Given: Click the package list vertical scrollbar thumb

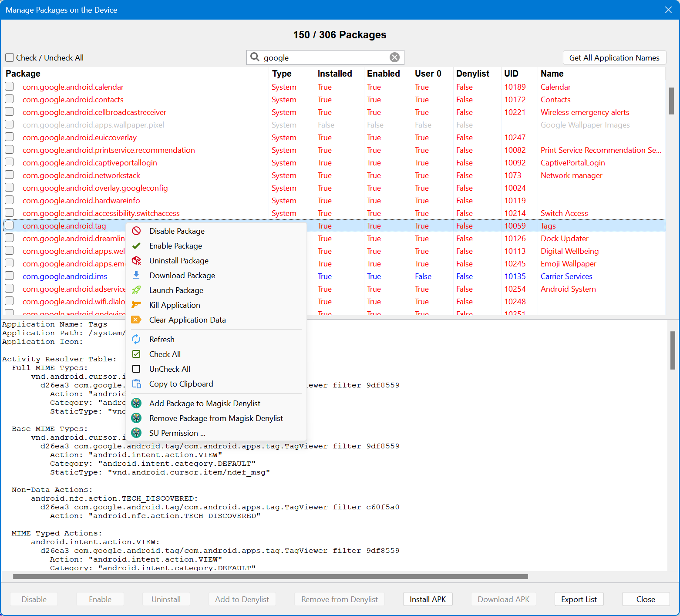Looking at the screenshot, I should point(671,101).
